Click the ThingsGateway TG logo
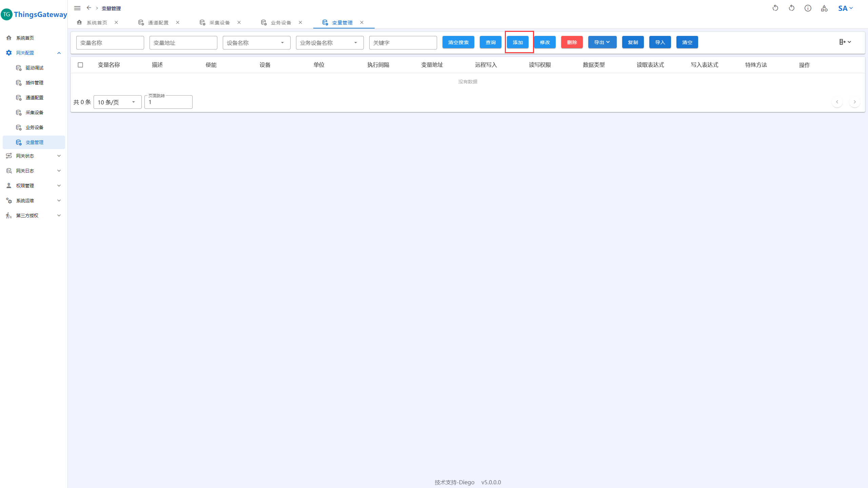868x488 pixels. [7, 14]
